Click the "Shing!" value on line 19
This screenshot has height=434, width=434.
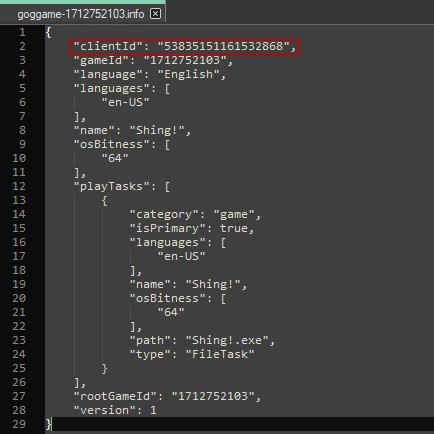pos(213,284)
